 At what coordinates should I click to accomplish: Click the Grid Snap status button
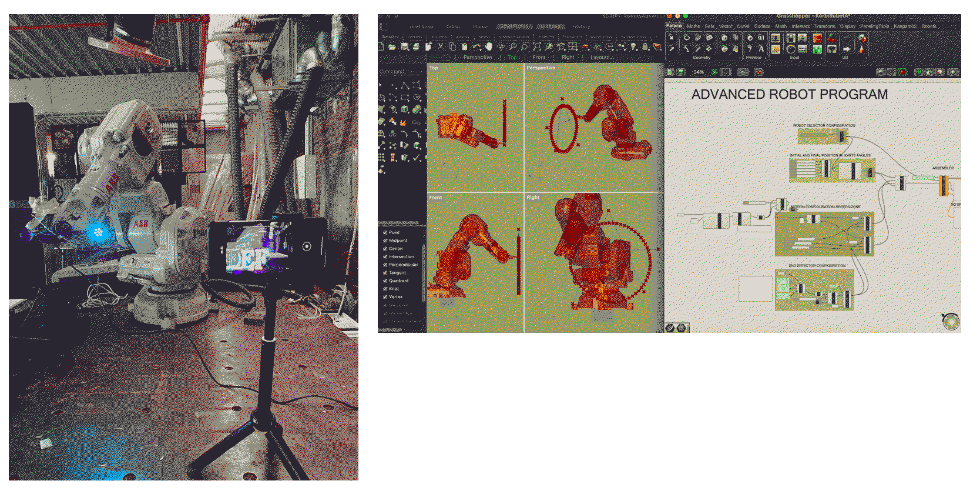[421, 26]
